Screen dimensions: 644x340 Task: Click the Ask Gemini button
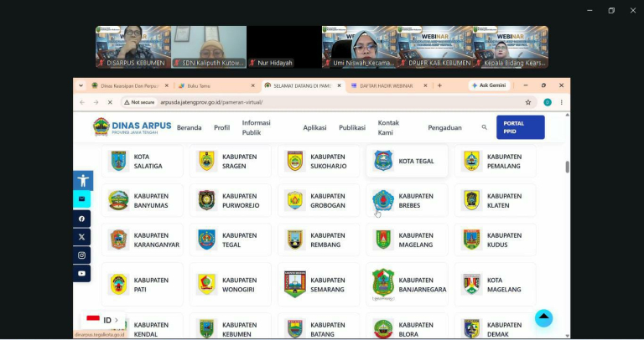(489, 85)
